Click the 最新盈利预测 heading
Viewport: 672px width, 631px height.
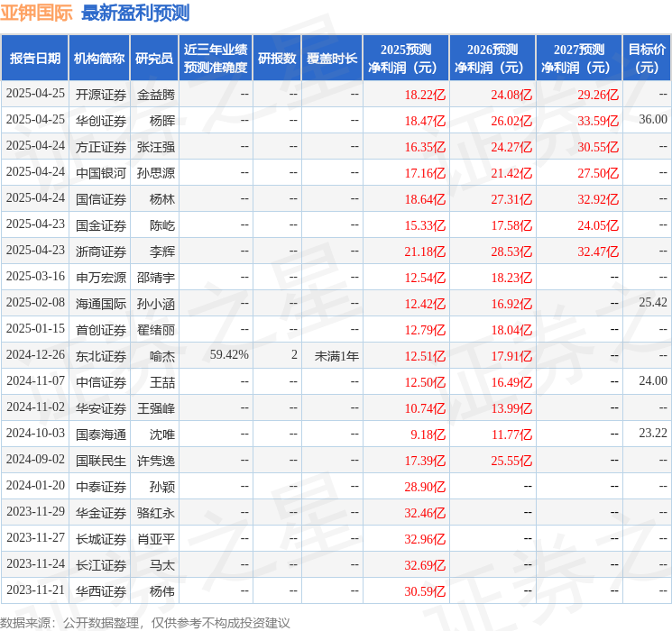tap(135, 13)
